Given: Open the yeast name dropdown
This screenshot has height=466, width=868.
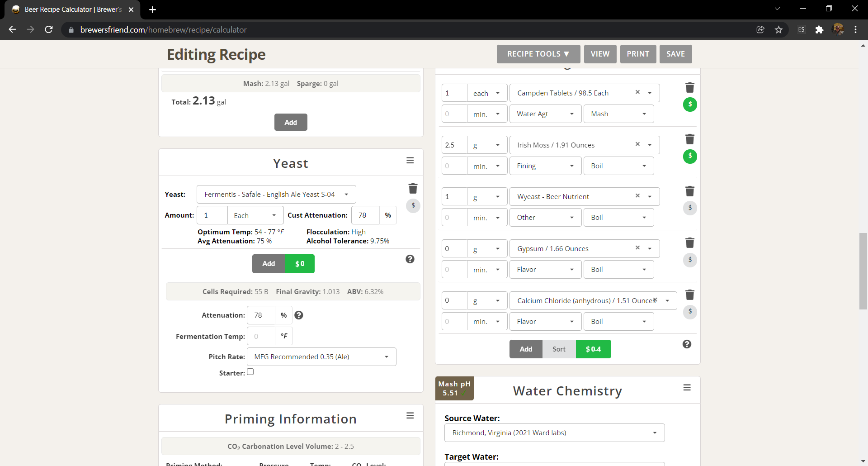Looking at the screenshot, I should click(x=276, y=195).
